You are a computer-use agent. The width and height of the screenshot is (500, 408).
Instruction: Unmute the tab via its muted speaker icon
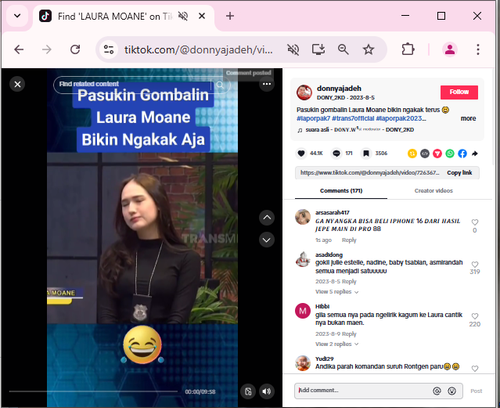coord(183,16)
